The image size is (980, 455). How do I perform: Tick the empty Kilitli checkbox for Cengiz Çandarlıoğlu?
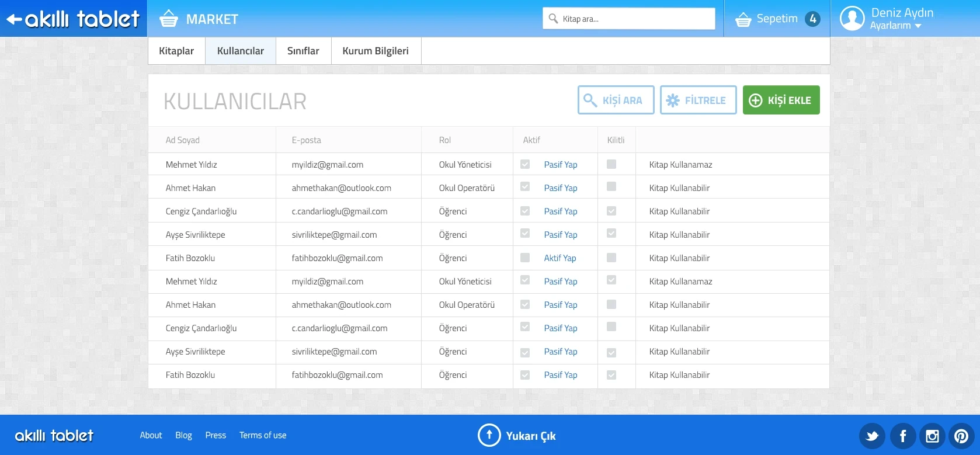(611, 327)
